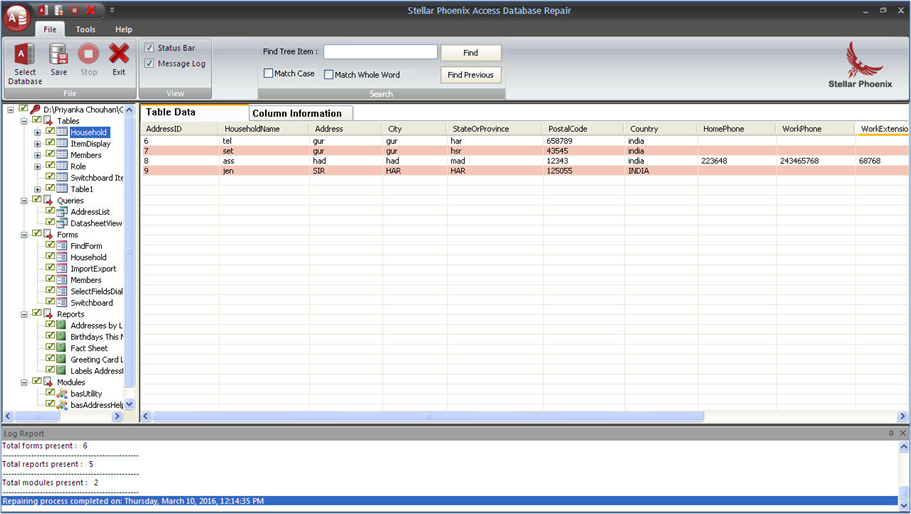
Task: Enable the Match Case checkbox
Action: pyautogui.click(x=268, y=74)
